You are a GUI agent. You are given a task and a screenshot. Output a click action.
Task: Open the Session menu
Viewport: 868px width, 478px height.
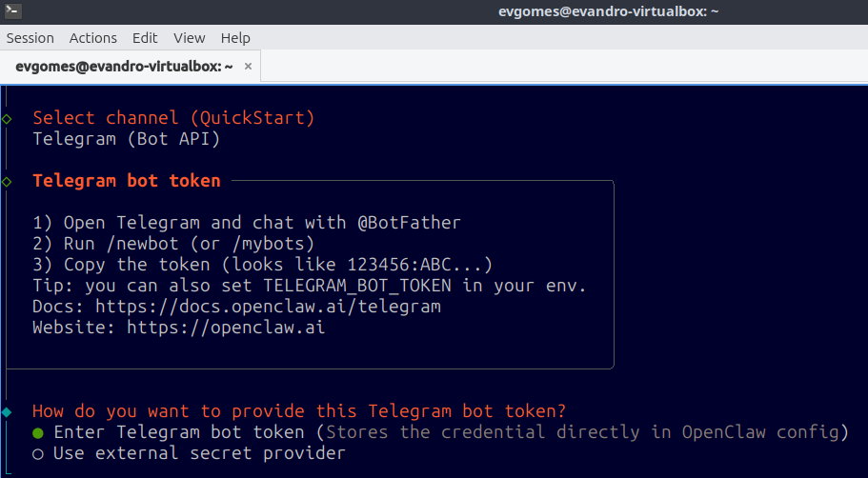point(30,38)
